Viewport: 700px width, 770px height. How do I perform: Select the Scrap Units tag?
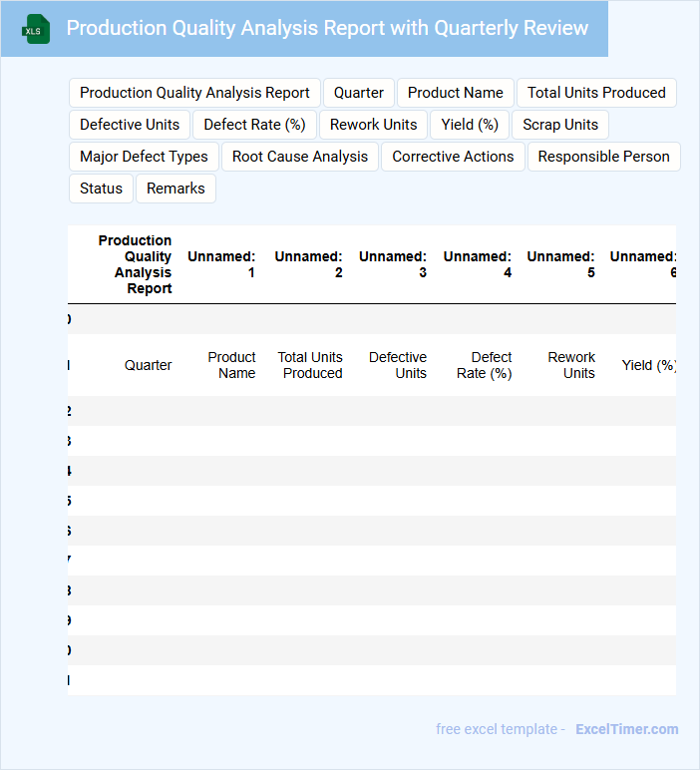pos(560,125)
